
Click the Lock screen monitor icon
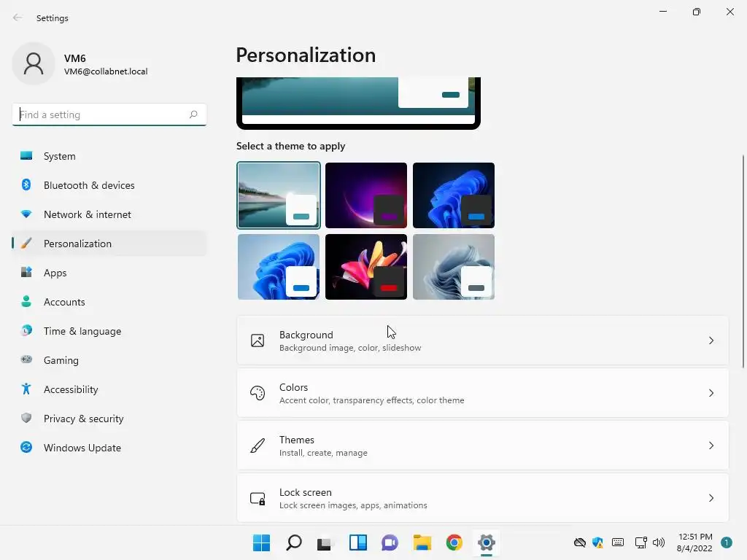[x=258, y=498]
